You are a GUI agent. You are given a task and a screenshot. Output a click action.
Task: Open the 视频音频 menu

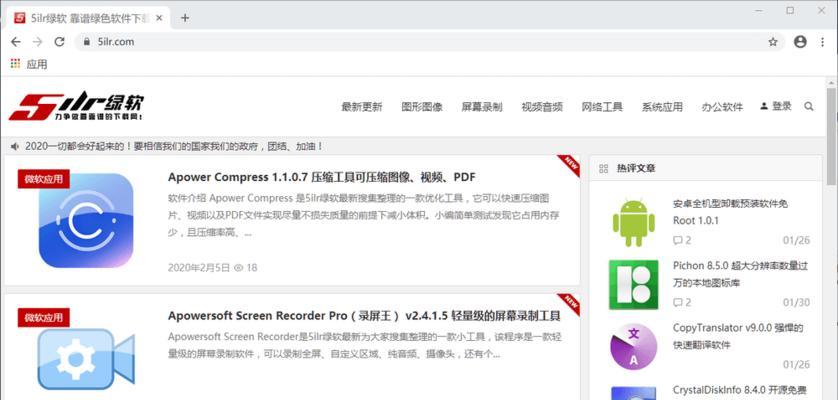(x=542, y=106)
